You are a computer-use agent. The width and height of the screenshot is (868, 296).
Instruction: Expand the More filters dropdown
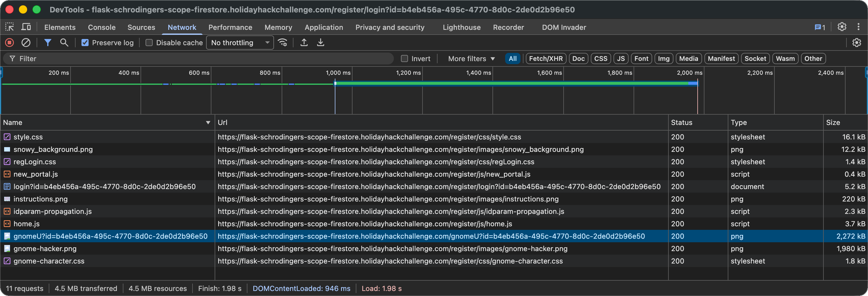(x=471, y=59)
